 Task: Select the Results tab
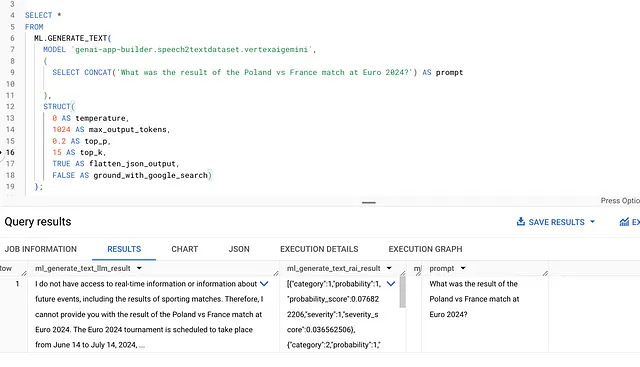click(x=124, y=249)
